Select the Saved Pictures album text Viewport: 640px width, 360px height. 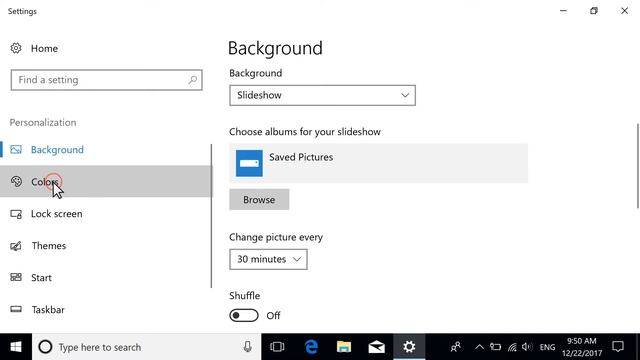click(301, 157)
